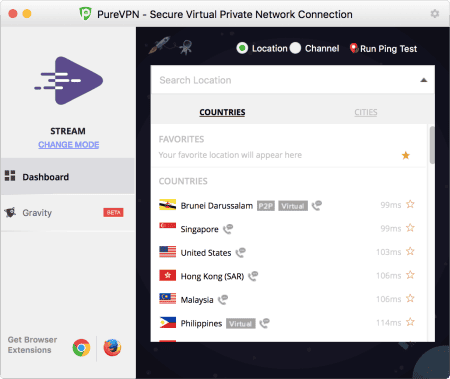Click the VoIP phone icon for Hong Kong (SAR)

coord(253,276)
